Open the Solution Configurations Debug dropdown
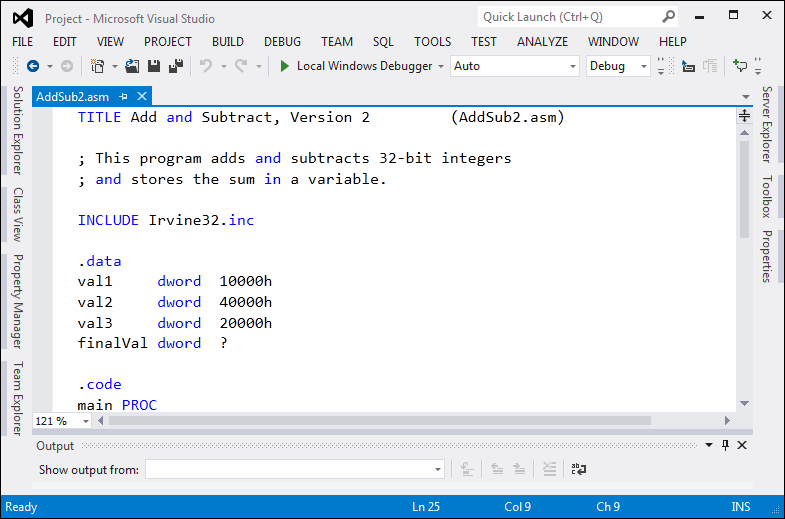 (x=618, y=66)
